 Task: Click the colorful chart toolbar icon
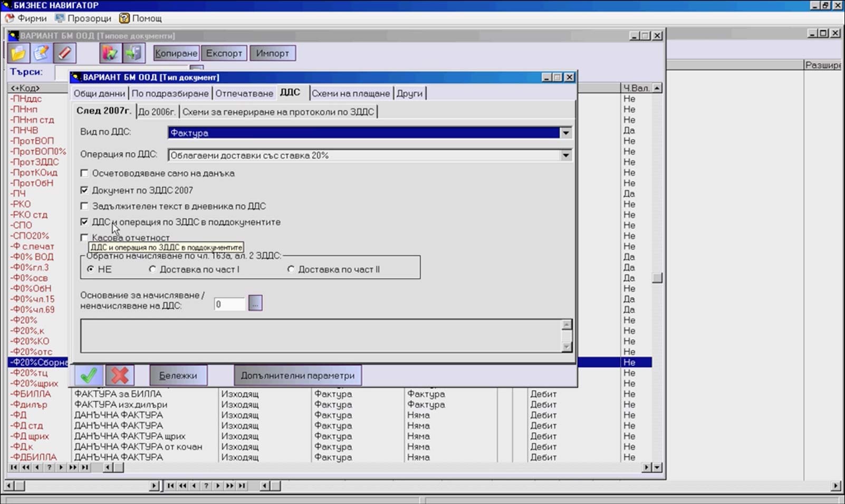[x=110, y=53]
